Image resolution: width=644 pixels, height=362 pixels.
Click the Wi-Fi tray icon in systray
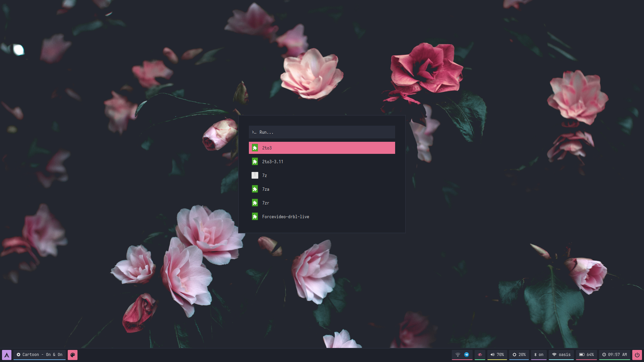(458, 355)
